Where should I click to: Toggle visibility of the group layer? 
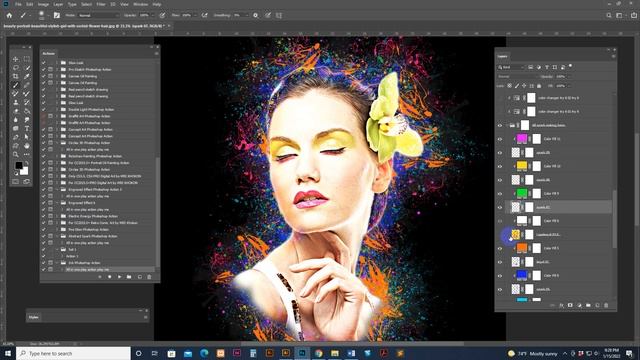click(500, 126)
